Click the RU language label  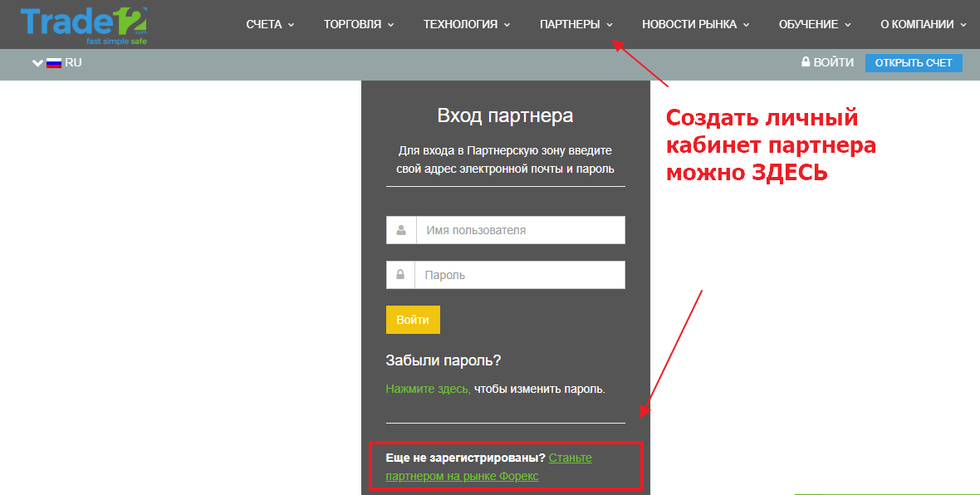click(x=73, y=62)
